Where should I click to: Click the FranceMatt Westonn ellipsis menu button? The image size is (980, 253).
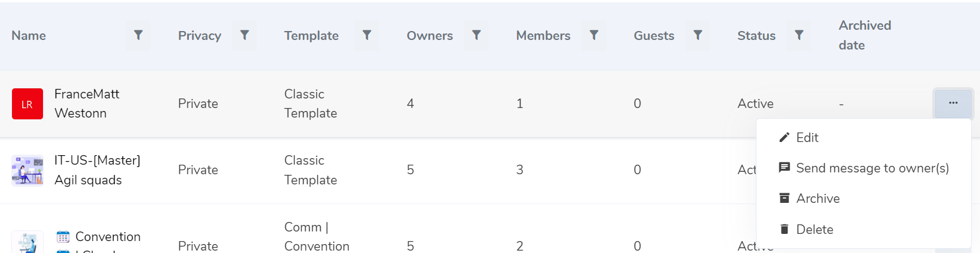pyautogui.click(x=953, y=103)
